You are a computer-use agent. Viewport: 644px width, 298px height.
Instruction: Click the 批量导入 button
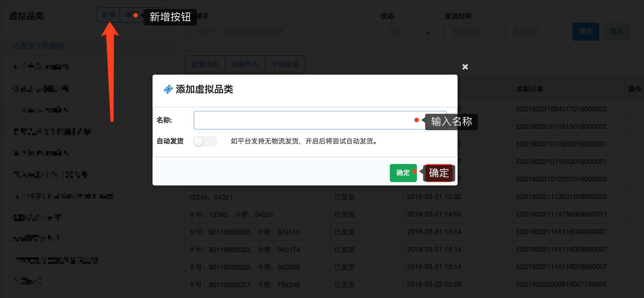[x=245, y=64]
